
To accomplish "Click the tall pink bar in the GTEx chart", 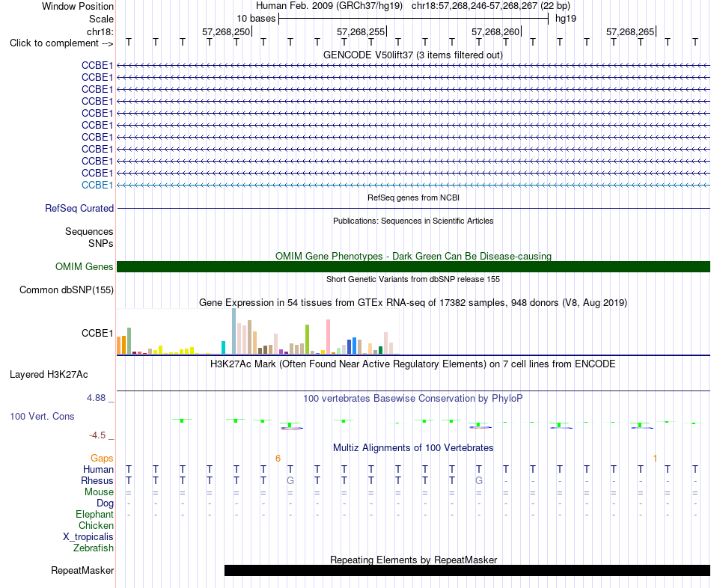I will pyautogui.click(x=329, y=337).
